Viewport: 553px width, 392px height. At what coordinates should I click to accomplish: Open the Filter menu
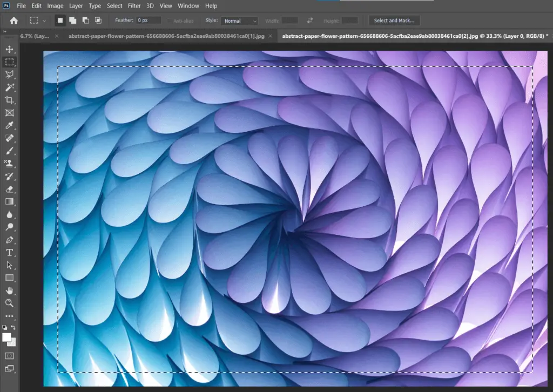[134, 5]
